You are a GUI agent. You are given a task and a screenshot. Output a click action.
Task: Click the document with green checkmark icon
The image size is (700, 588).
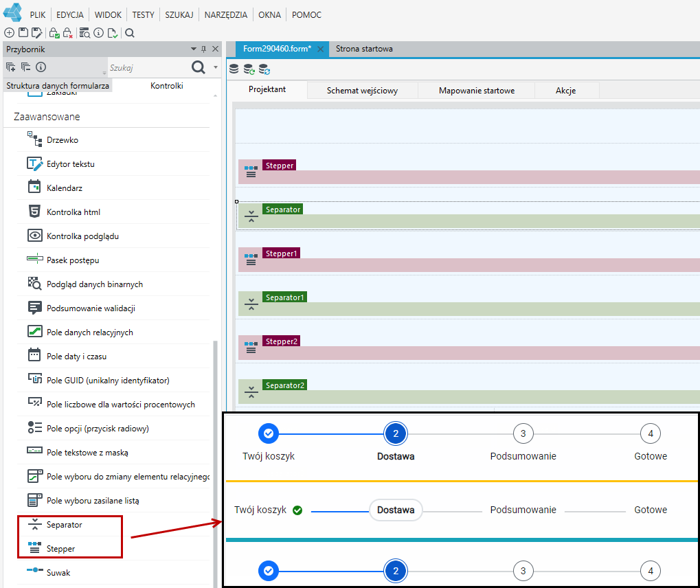pyautogui.click(x=113, y=32)
